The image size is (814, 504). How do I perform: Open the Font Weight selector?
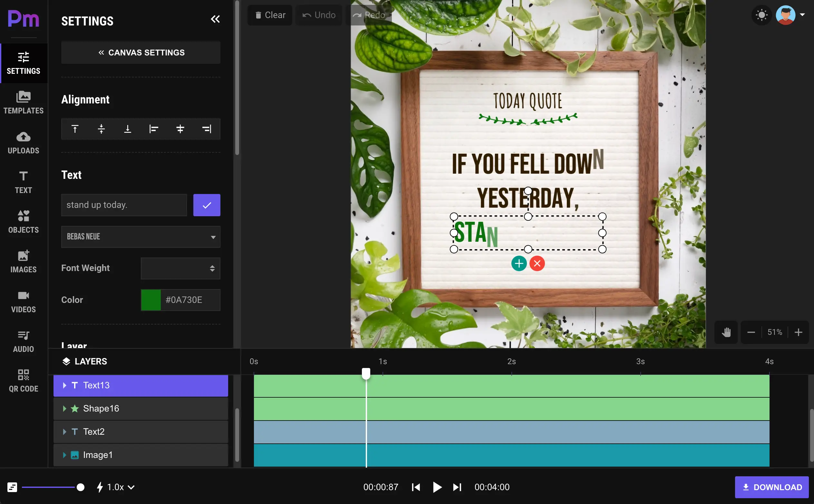point(180,268)
